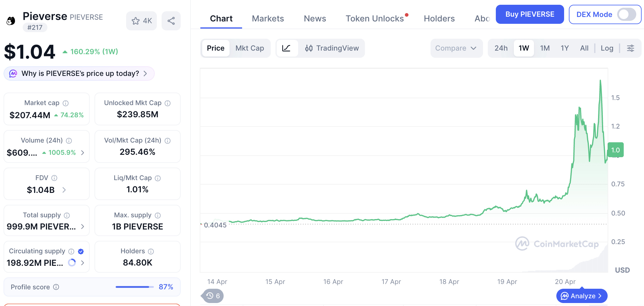644x306 pixels.
Task: Open the Holders tab
Action: click(x=439, y=18)
